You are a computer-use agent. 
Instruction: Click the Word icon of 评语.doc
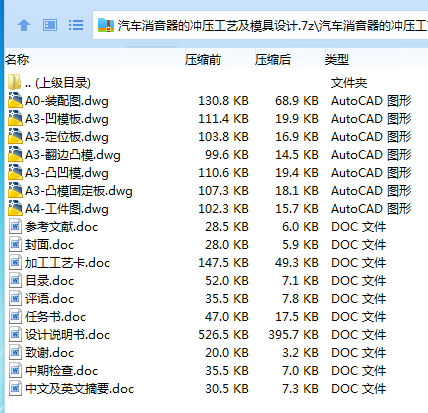[15, 298]
